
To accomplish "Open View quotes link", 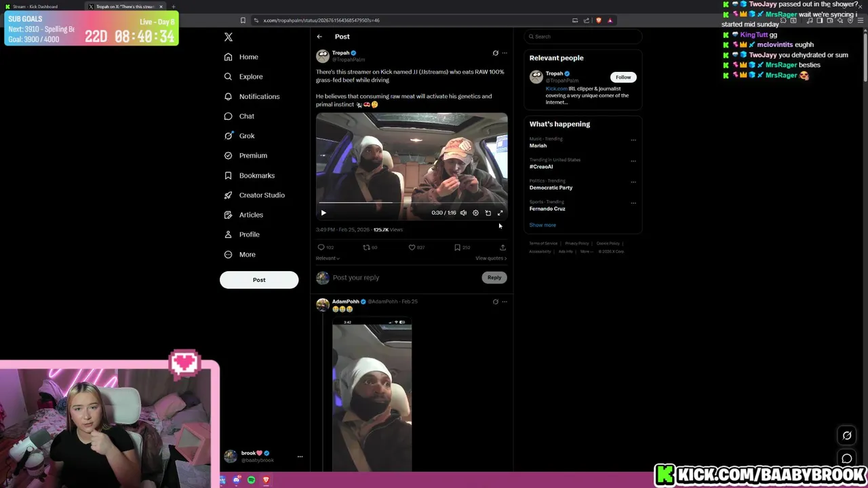I will 491,258.
